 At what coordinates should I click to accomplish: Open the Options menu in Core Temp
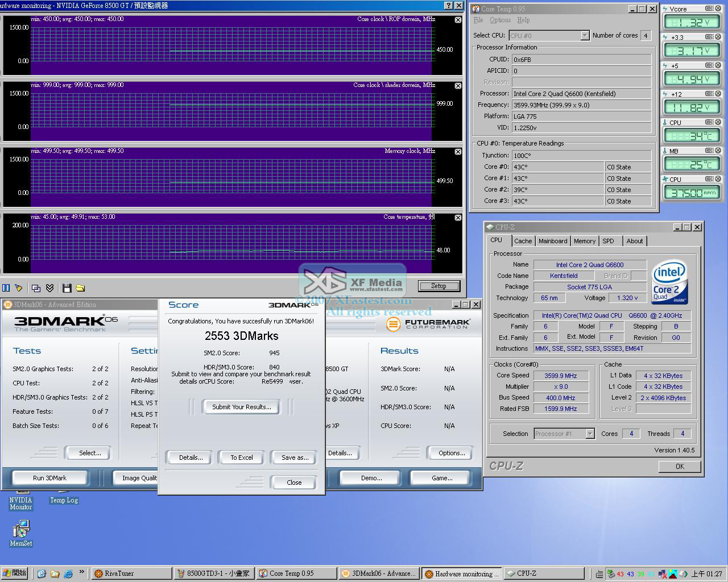pos(500,20)
